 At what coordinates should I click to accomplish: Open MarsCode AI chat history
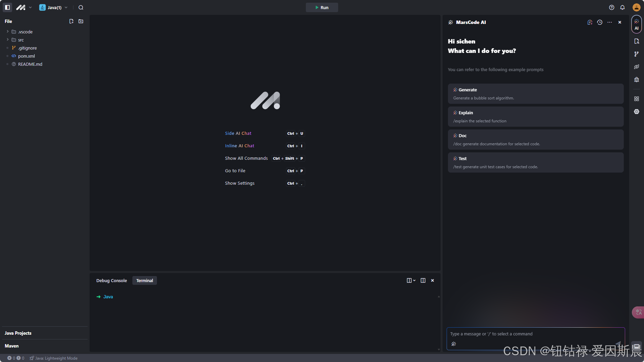click(x=600, y=22)
